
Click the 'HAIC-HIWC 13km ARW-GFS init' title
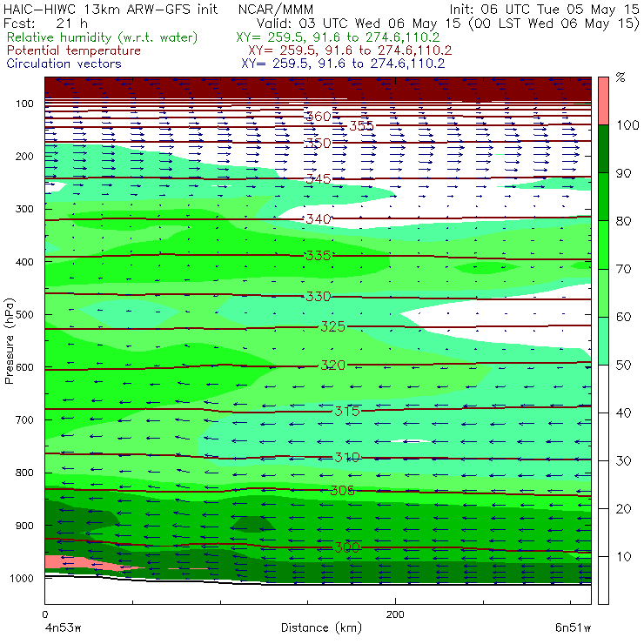111,9
